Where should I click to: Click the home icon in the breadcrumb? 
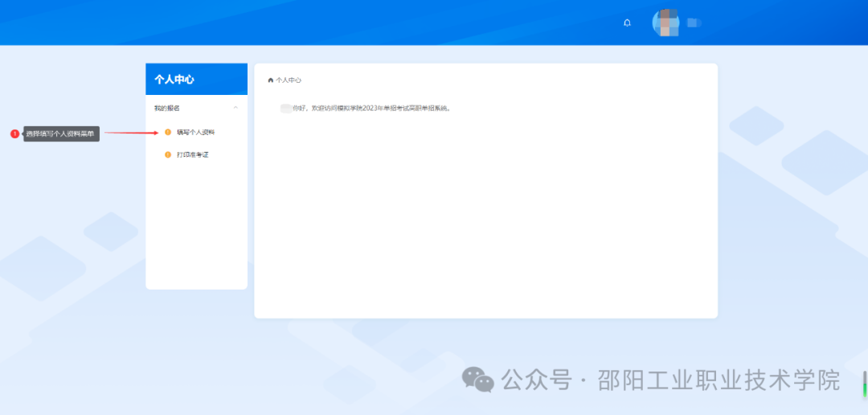(271, 80)
